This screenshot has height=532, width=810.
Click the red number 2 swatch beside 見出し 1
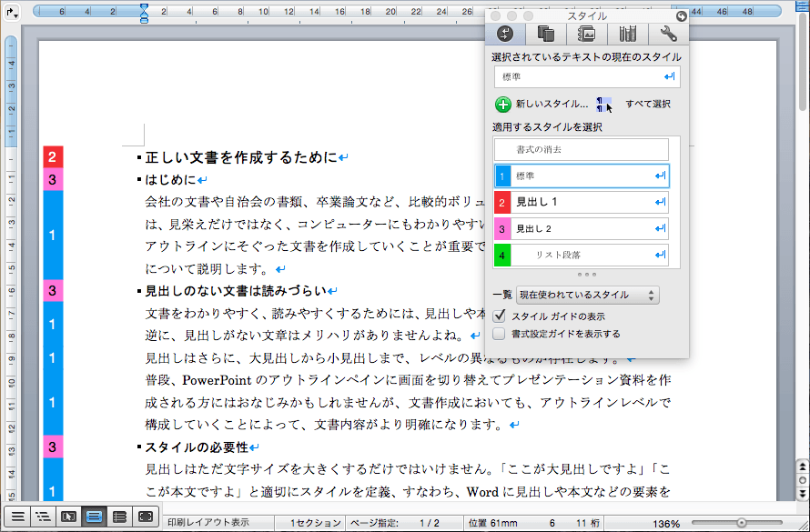pos(502,203)
